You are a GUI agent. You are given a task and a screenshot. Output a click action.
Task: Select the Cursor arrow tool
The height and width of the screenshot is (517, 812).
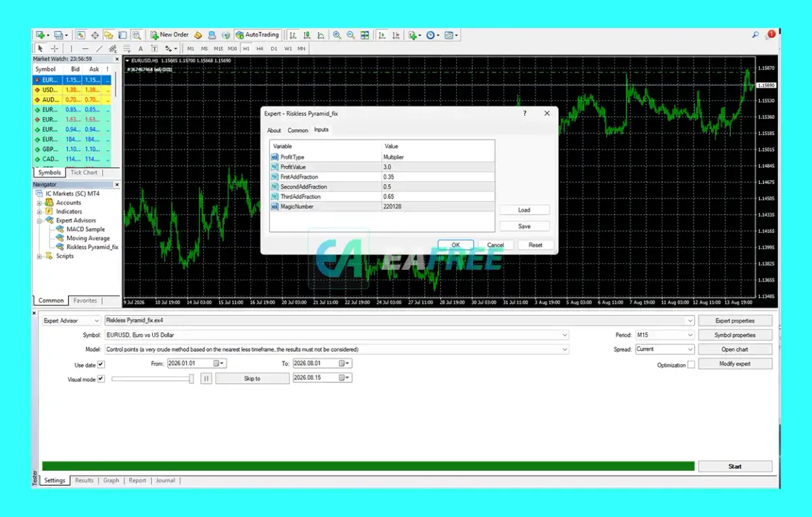pos(41,49)
